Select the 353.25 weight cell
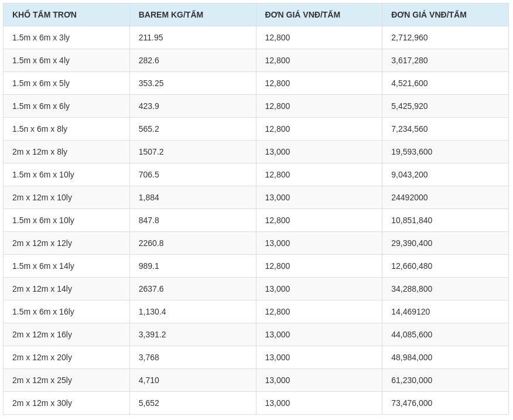Viewport: 513px width, 420px height. pos(151,83)
